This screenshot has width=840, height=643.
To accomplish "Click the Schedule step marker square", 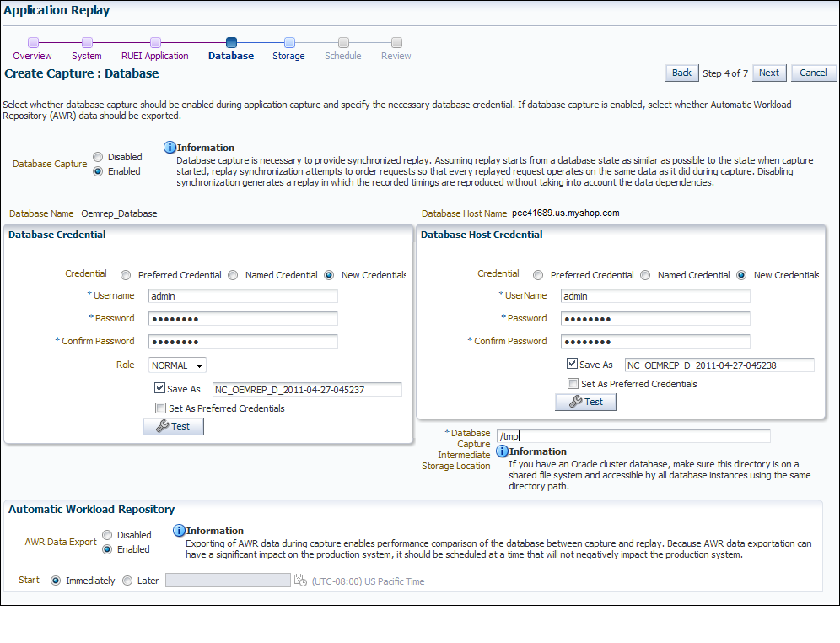I will pos(343,42).
